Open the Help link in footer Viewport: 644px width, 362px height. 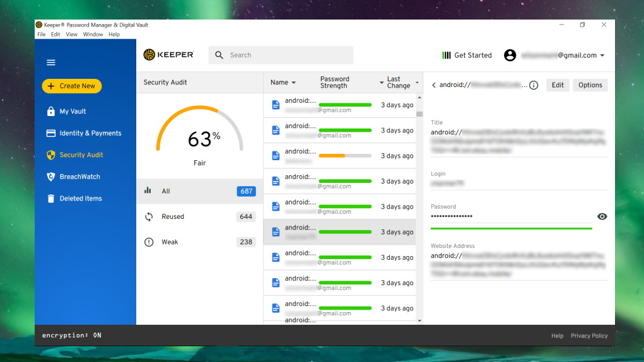[x=558, y=336]
